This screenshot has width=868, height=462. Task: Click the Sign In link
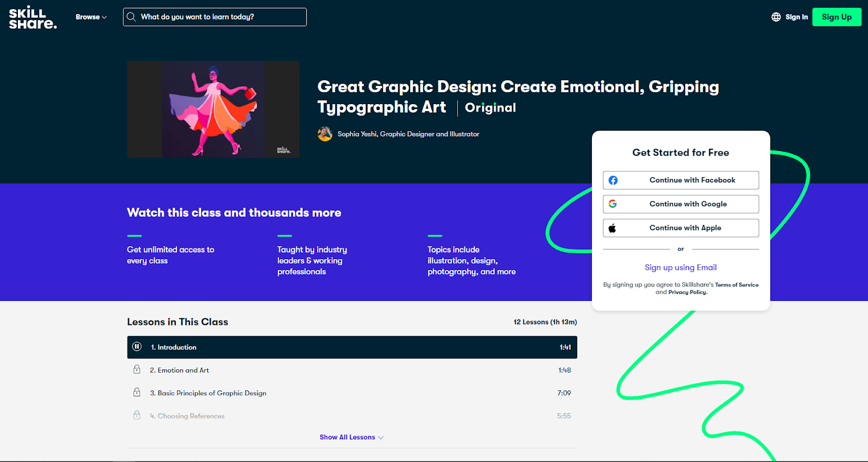(796, 17)
